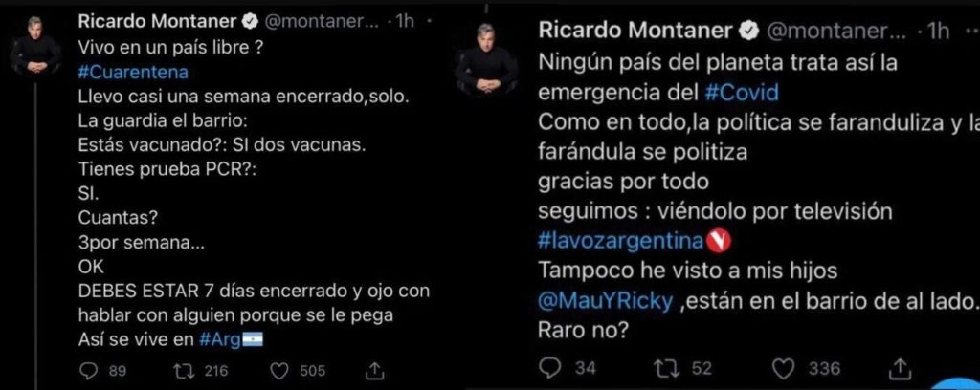Screen dimensions: 980x390
Task: Open the #lavozargentina hashtag
Action: pyautogui.click(x=623, y=237)
